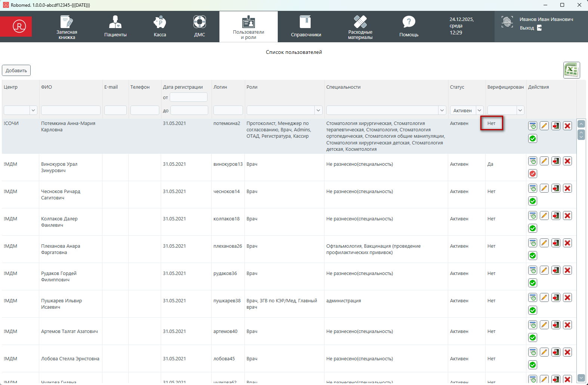Click exit icon next to Выход
The width and height of the screenshot is (588, 385).
(539, 28)
